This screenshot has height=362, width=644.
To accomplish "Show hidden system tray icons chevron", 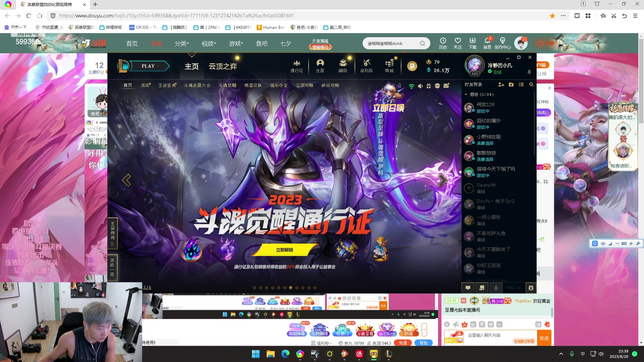I will pos(561,354).
